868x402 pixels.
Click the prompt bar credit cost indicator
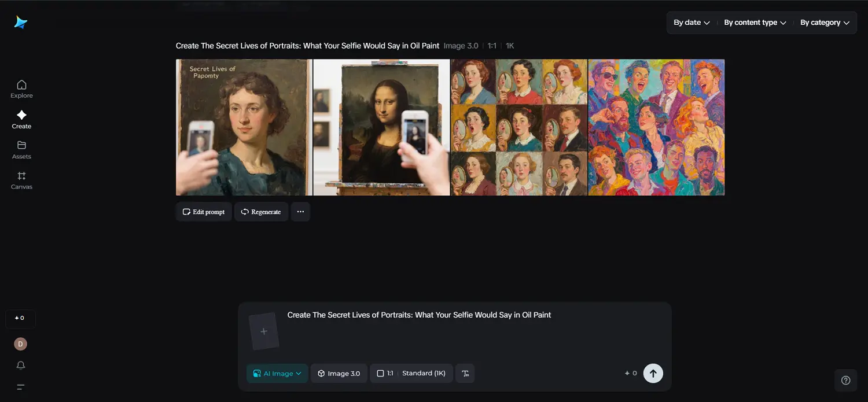point(631,374)
